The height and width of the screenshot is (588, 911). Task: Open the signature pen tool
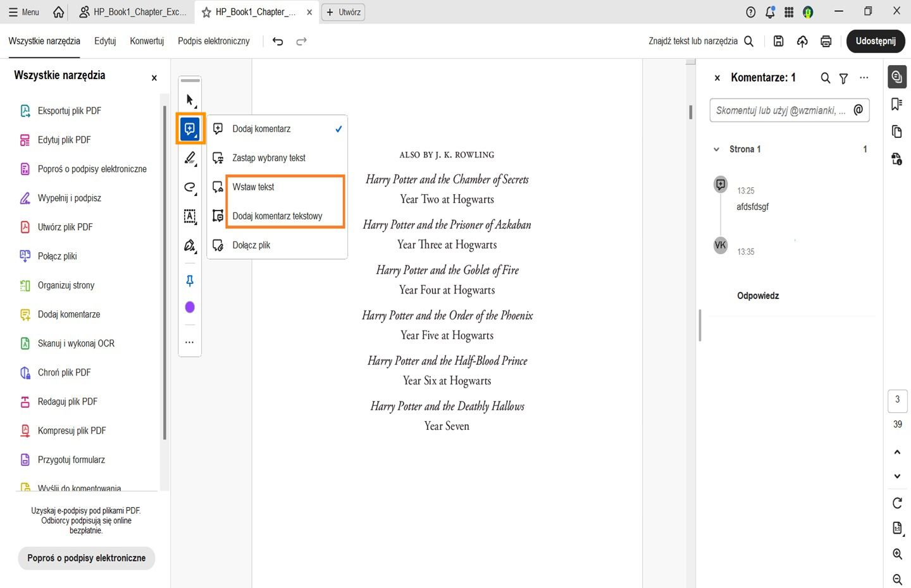point(190,245)
